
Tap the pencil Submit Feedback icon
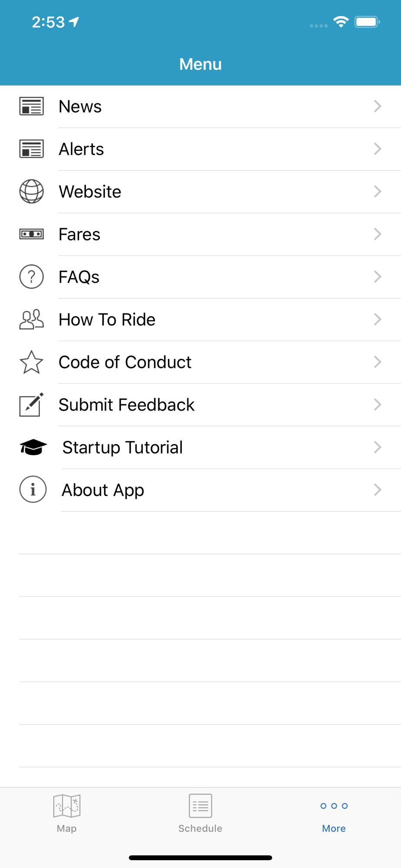tap(31, 404)
